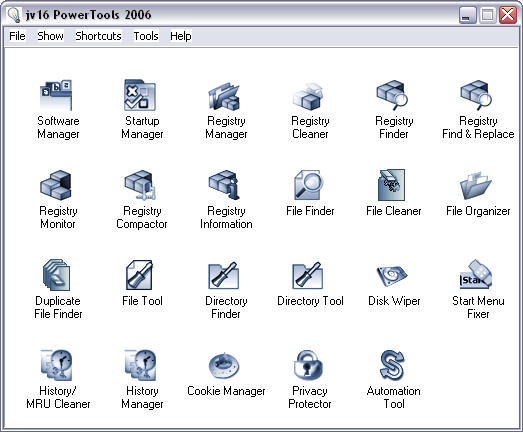The image size is (523, 432).
Task: Open the File Tool icon
Action: pos(139,275)
